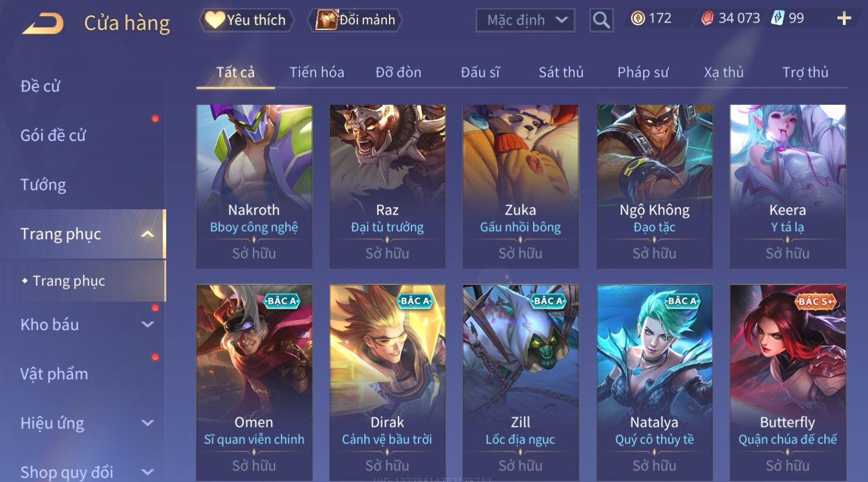This screenshot has width=868, height=482.
Task: Expand the Hiệu ứng sidebar section
Action: [147, 423]
